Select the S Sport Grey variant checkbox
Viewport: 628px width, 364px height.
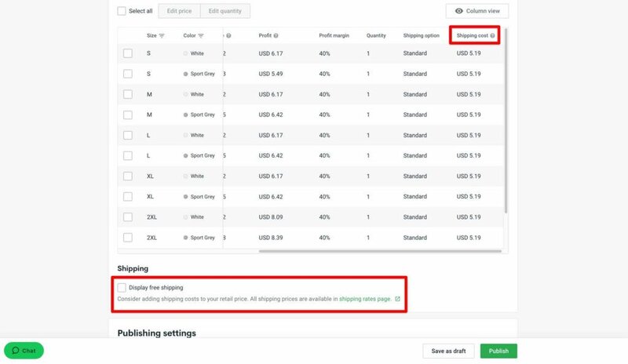pyautogui.click(x=128, y=74)
